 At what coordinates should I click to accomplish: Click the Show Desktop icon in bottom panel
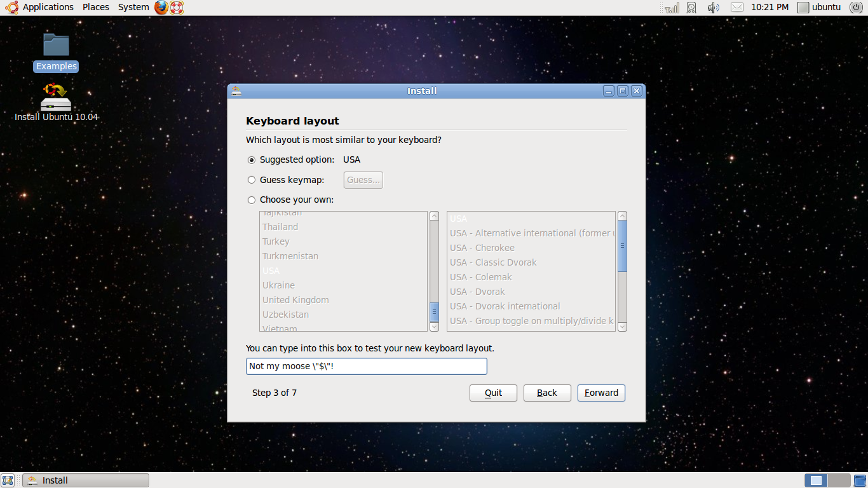click(8, 480)
